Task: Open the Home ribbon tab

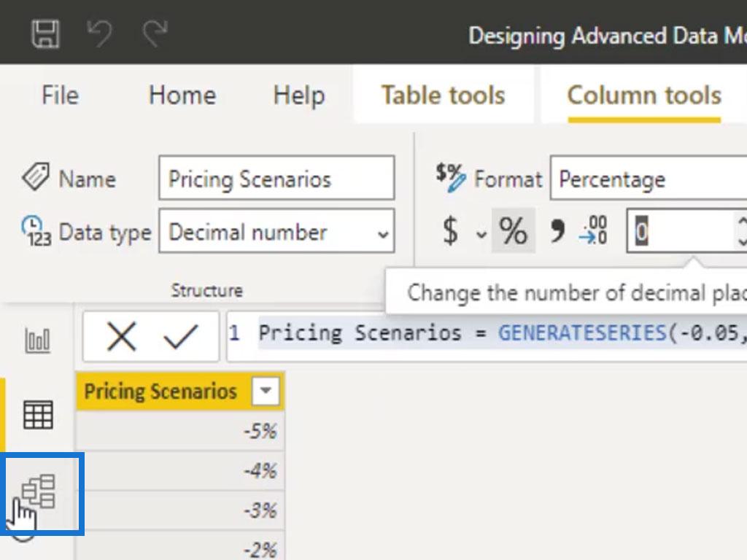Action: click(182, 96)
